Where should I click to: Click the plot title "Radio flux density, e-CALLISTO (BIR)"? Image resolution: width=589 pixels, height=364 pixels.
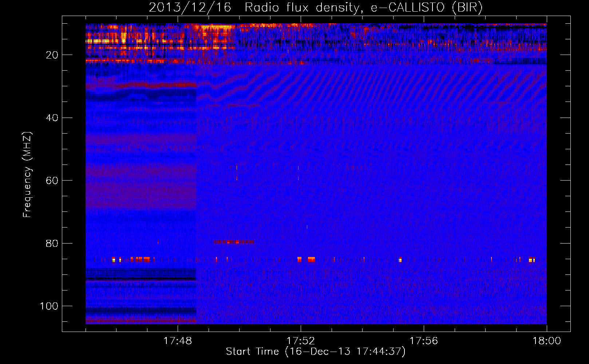(364, 8)
